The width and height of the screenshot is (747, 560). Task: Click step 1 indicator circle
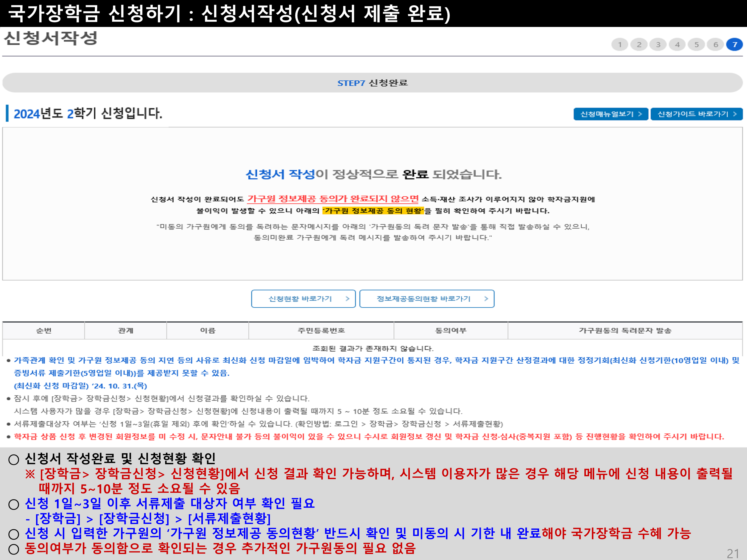click(x=620, y=45)
